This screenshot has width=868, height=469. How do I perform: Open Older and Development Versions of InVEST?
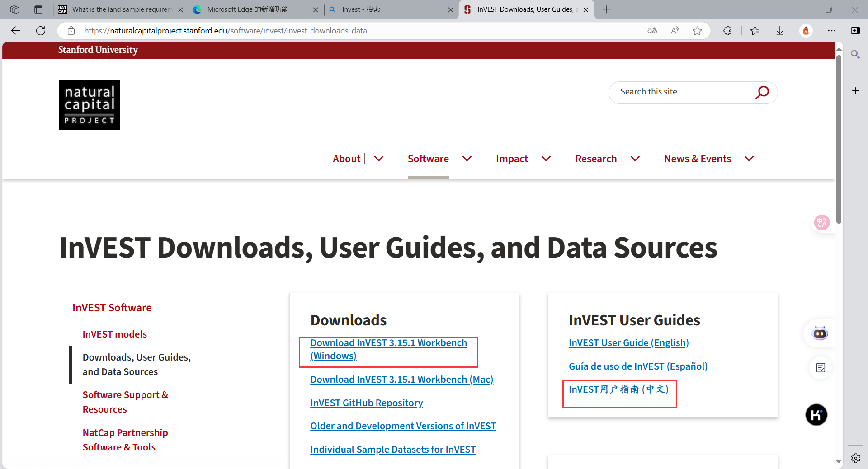point(403,426)
